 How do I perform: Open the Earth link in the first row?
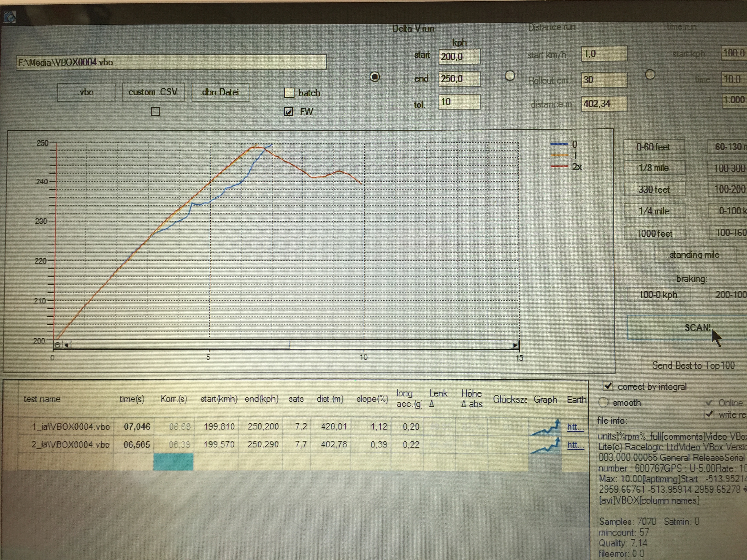point(575,427)
